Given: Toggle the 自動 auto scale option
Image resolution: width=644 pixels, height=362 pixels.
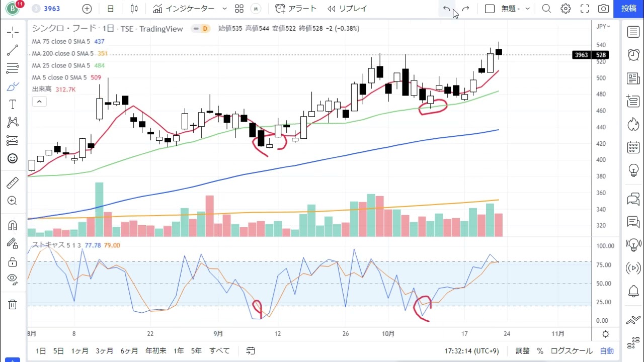Looking at the screenshot, I should pyautogui.click(x=607, y=351).
